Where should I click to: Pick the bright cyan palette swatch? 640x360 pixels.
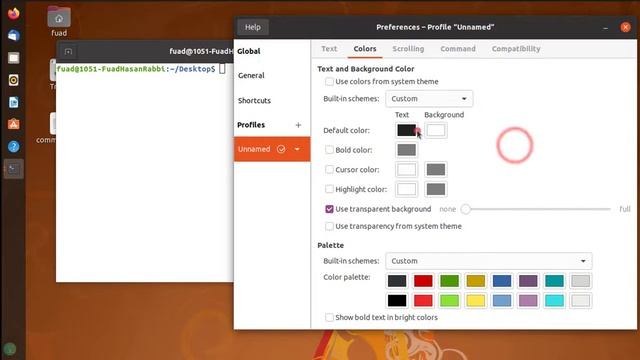[554, 301]
